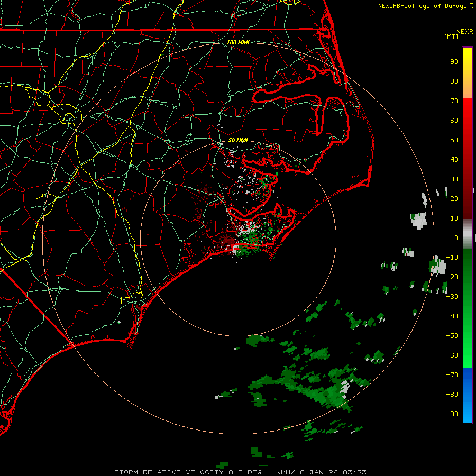Click the 30 value on velocity scale

pos(454,179)
